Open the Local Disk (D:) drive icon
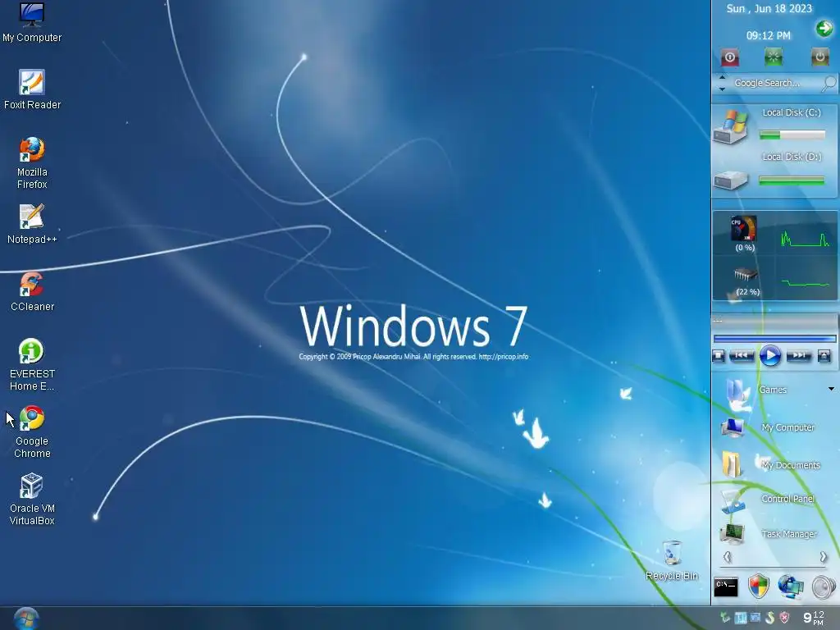 click(x=731, y=180)
